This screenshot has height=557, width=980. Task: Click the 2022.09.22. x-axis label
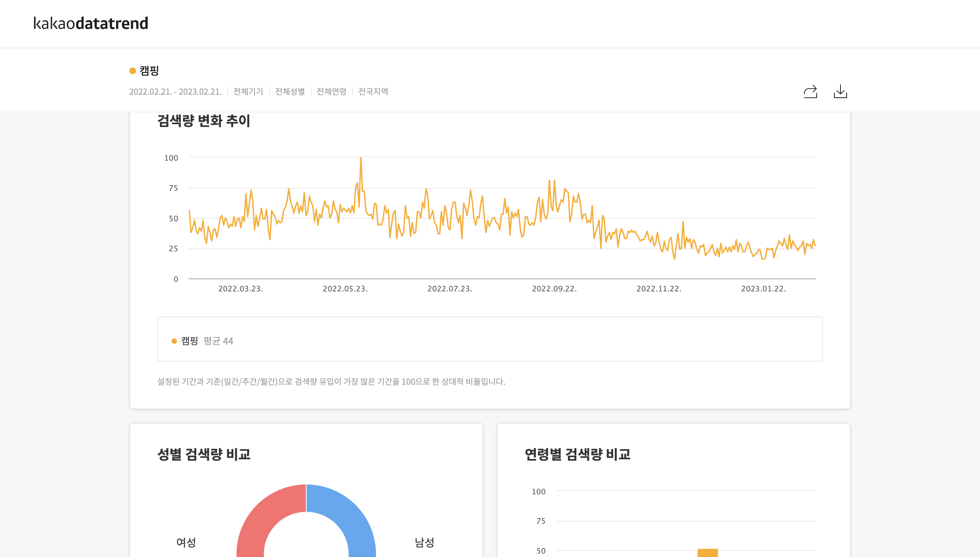point(554,289)
